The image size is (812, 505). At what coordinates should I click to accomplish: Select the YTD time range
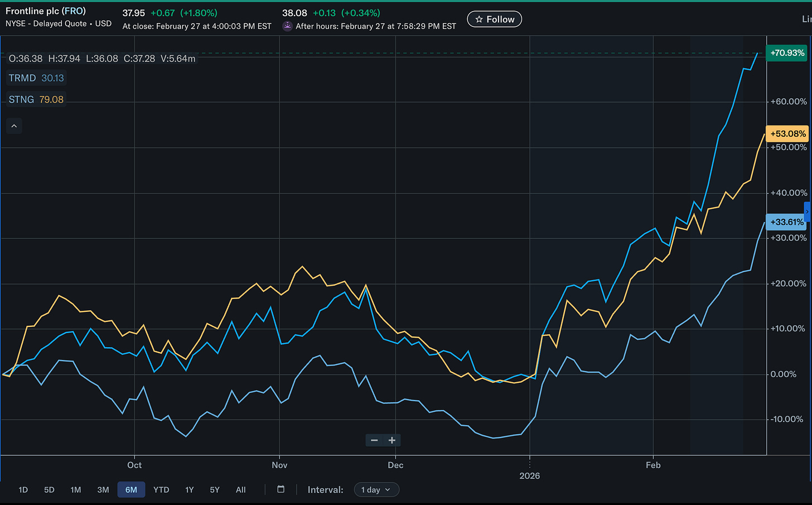[x=161, y=489]
